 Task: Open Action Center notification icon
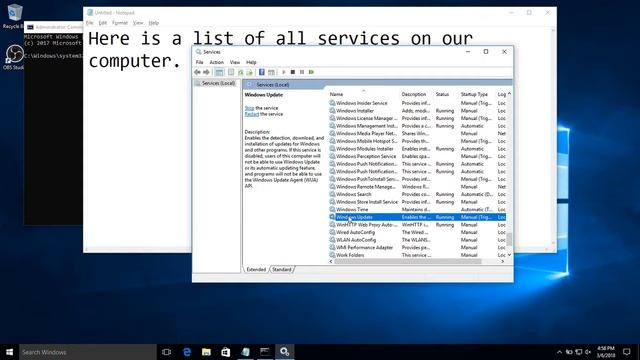coord(627,352)
